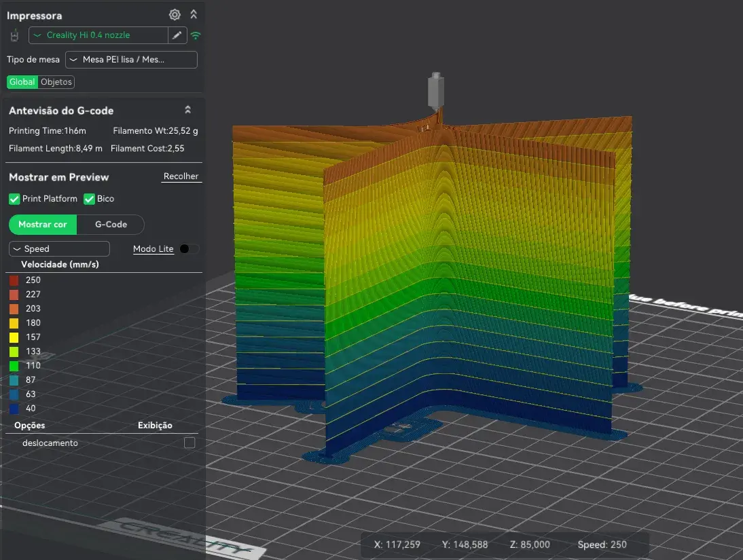Toggle the Modo Lite switch
The width and height of the screenshot is (743, 560).
(x=189, y=248)
